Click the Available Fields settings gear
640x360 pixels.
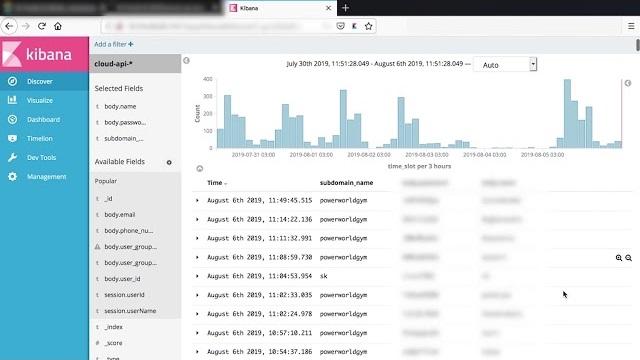(169, 162)
